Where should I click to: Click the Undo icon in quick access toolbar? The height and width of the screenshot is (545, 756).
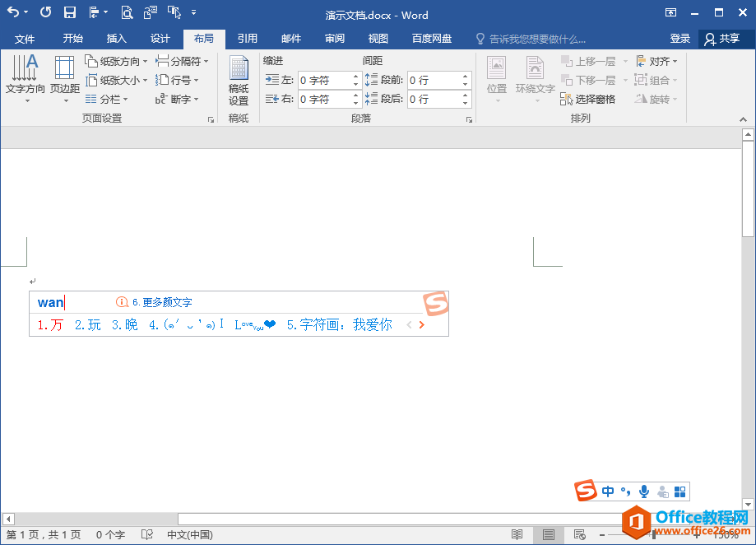pyautogui.click(x=13, y=12)
